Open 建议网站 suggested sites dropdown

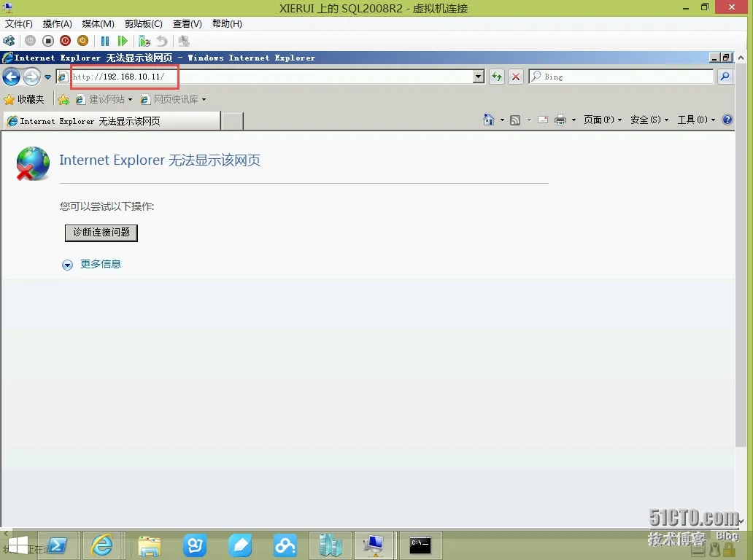tap(104, 99)
